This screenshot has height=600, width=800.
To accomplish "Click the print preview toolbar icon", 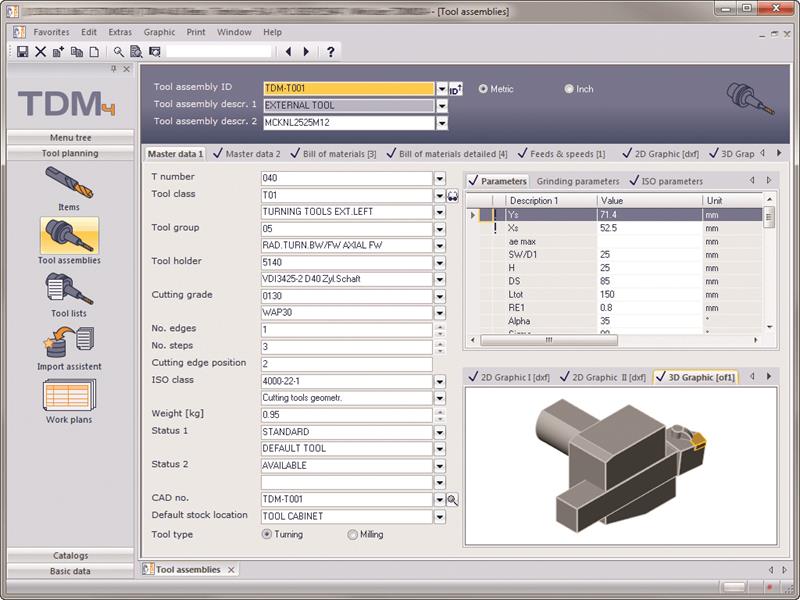I will (136, 52).
